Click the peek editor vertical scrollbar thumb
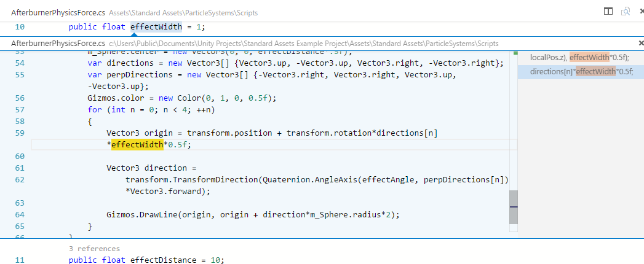Screen dimensions: 644x264 tap(513, 207)
